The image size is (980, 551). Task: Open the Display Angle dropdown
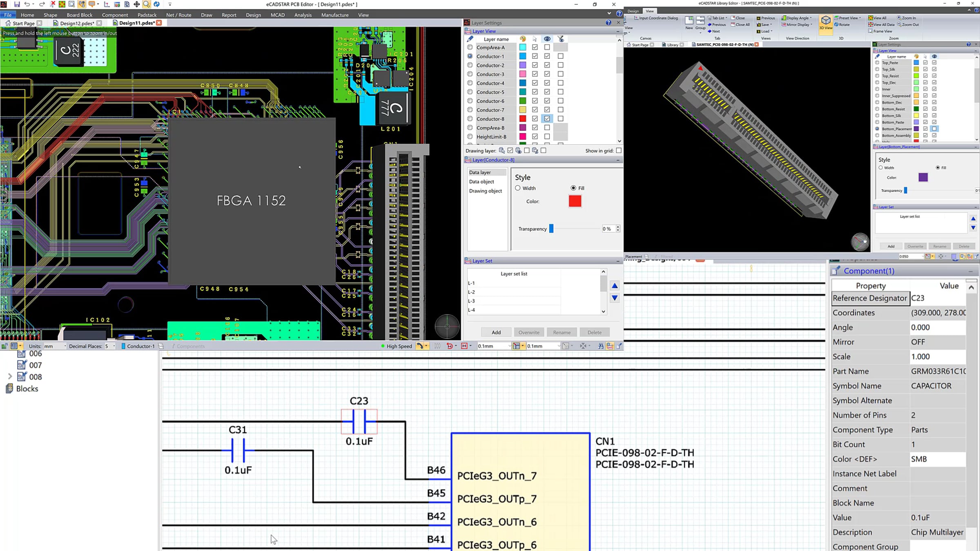(797, 18)
